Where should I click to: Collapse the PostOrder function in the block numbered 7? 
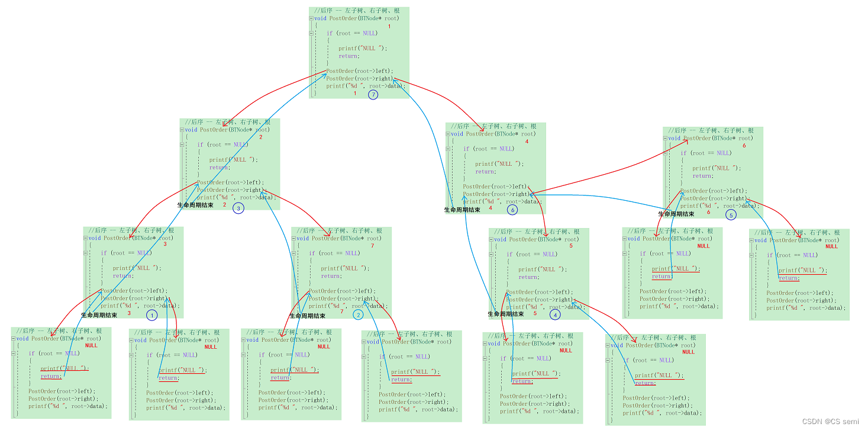(x=293, y=238)
